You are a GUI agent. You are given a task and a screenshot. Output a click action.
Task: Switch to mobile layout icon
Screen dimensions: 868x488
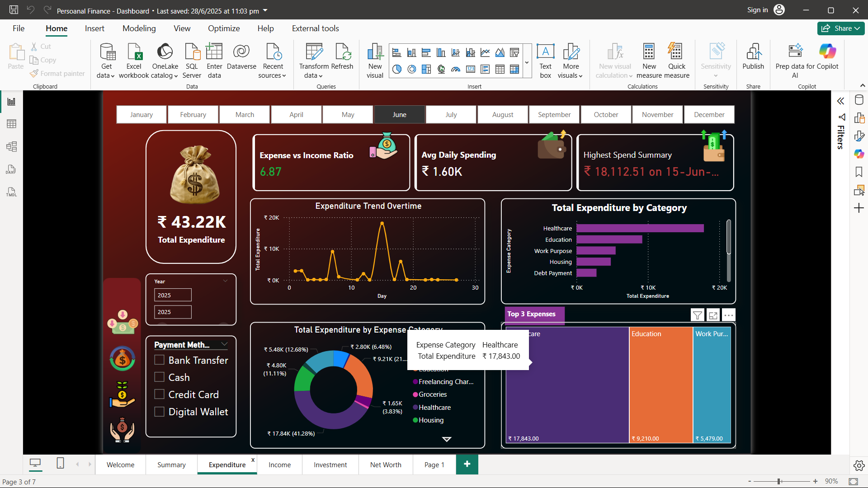click(x=60, y=463)
